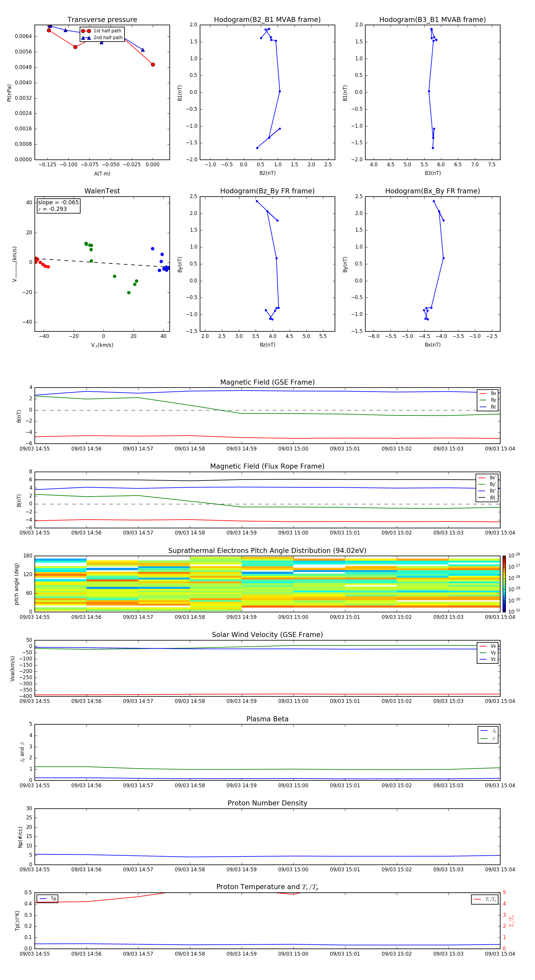
Task: Click the "Hodogram(Bx_By FR frame)" title
Action: pyautogui.click(x=432, y=191)
